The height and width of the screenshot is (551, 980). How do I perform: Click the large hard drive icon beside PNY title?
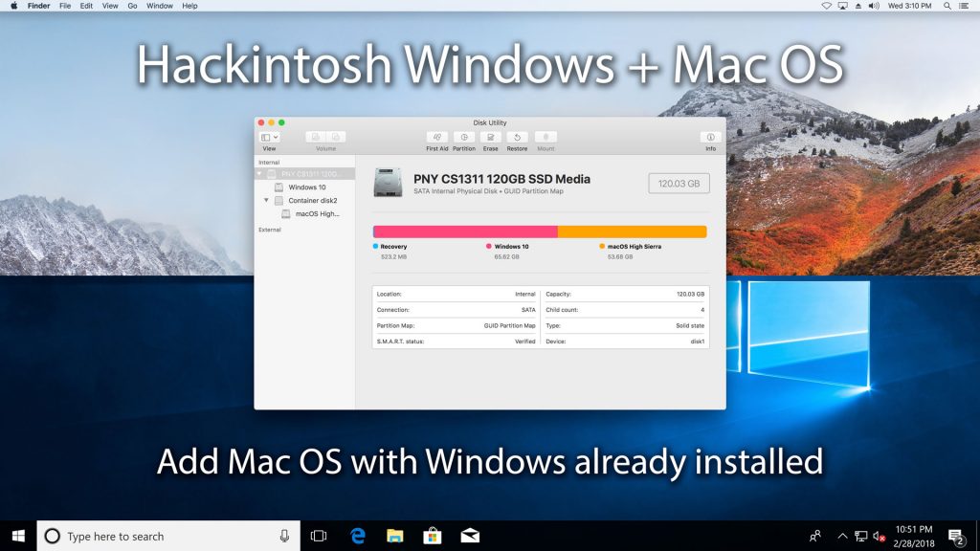(388, 183)
